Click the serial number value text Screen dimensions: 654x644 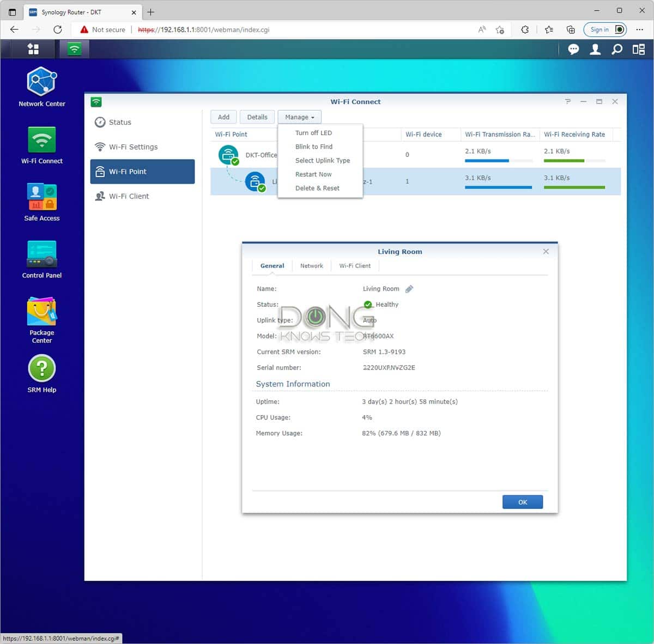tap(389, 368)
